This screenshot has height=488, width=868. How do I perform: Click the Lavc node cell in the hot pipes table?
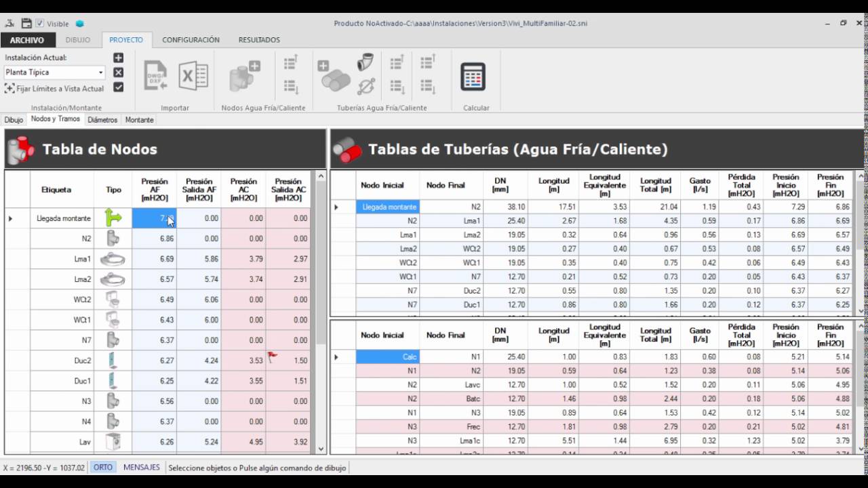click(452, 385)
